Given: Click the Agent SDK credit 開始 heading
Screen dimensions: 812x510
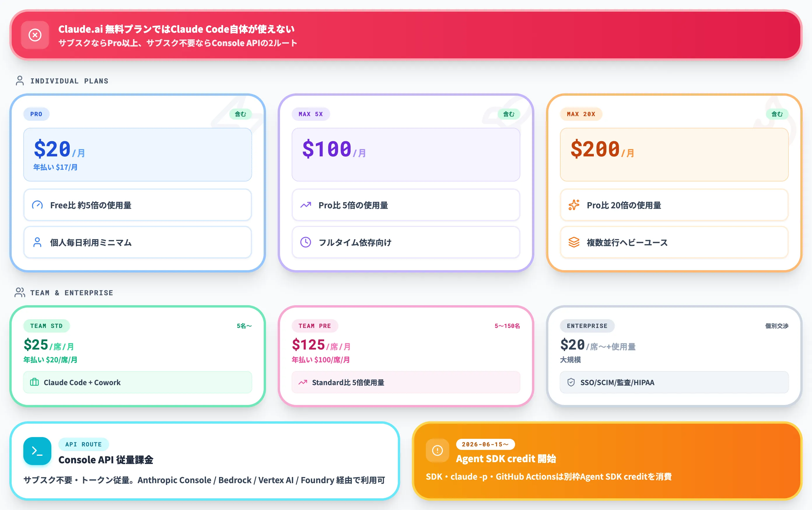Looking at the screenshot, I should pyautogui.click(x=506, y=459).
